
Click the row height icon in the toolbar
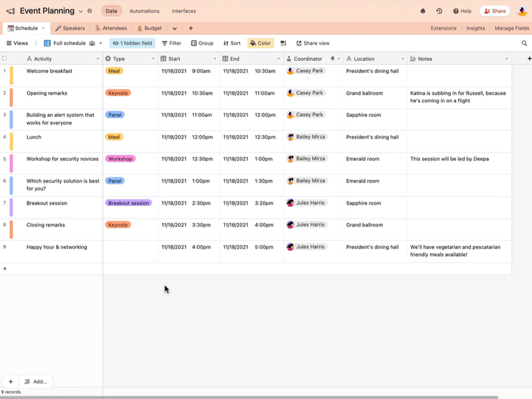pyautogui.click(x=283, y=43)
